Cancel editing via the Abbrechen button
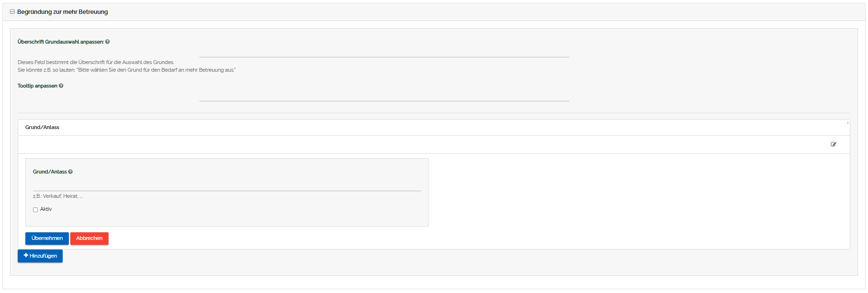Screen dimensions: 868x293 point(89,238)
